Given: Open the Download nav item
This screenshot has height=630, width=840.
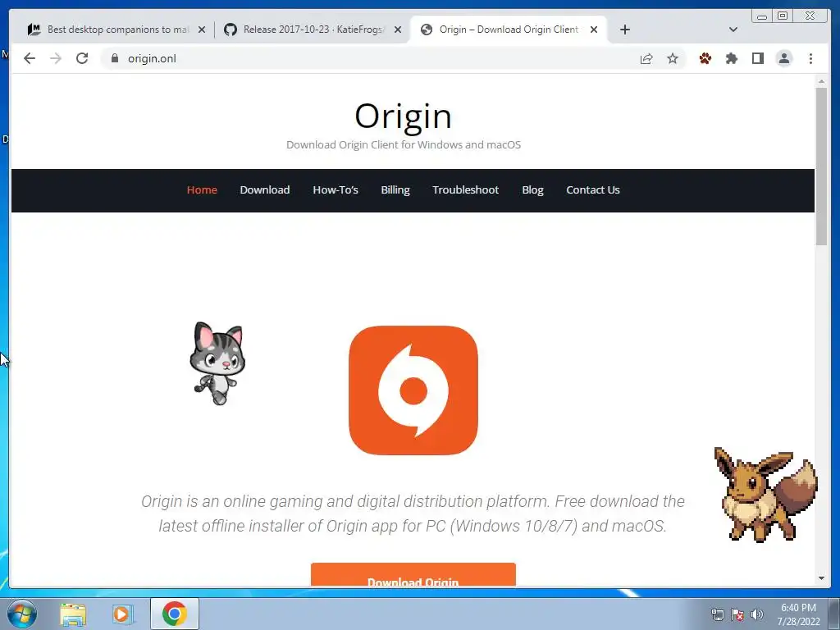Looking at the screenshot, I should 265,190.
